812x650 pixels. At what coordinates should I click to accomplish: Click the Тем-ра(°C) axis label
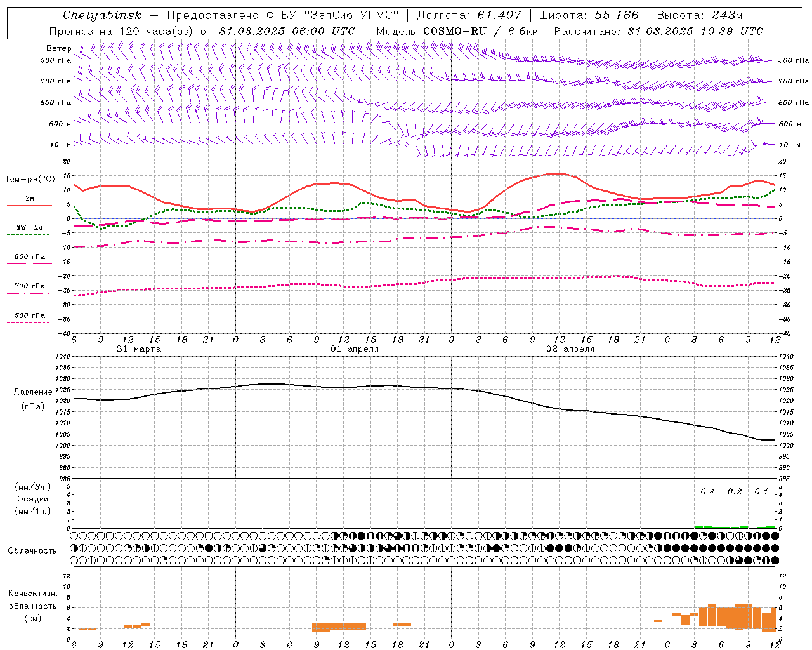tap(30, 180)
